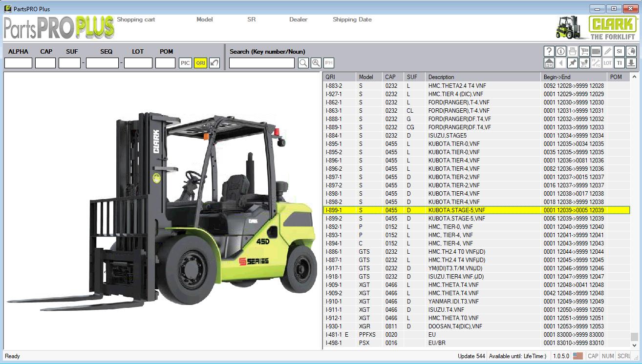Open the SI service information icon
The width and height of the screenshot is (642, 364).
619,51
